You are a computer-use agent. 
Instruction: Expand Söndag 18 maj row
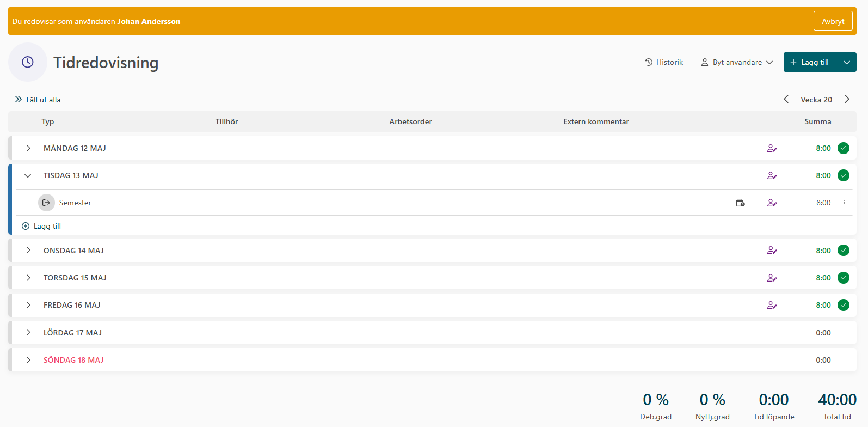(x=28, y=360)
